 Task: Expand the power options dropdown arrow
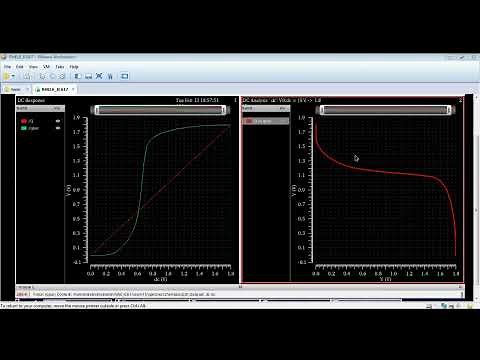(x=13, y=76)
